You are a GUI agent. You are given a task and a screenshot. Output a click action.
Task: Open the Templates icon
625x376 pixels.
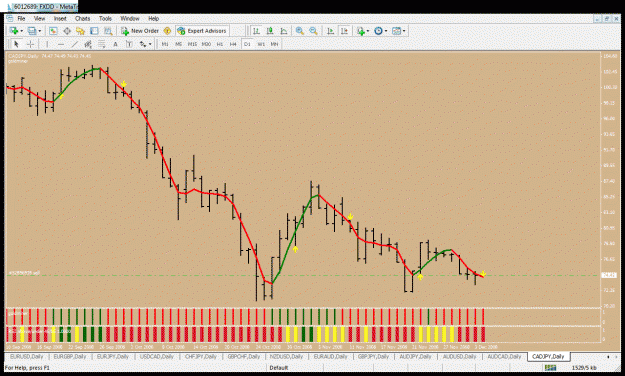396,31
